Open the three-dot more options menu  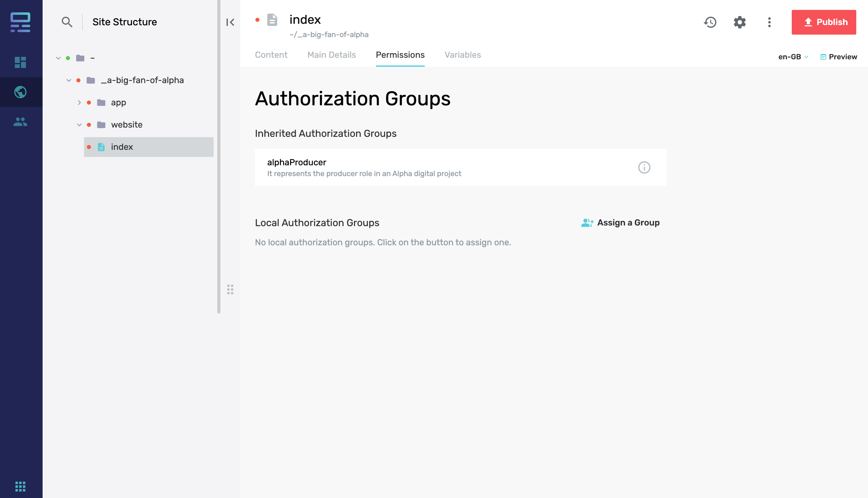(770, 22)
